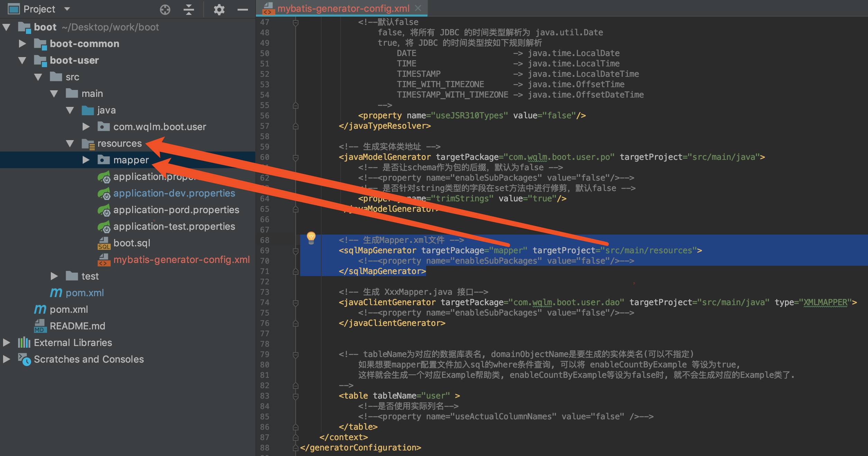Expand the boot-common module
Viewport: 868px width, 456px height.
22,44
